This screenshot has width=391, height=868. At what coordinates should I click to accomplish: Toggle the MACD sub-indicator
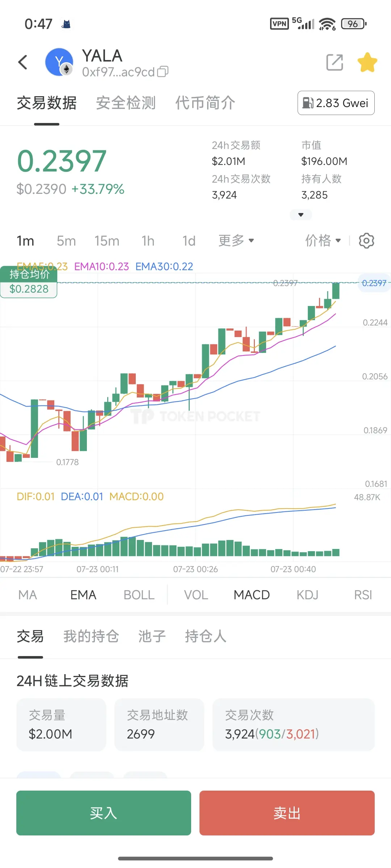[252, 595]
